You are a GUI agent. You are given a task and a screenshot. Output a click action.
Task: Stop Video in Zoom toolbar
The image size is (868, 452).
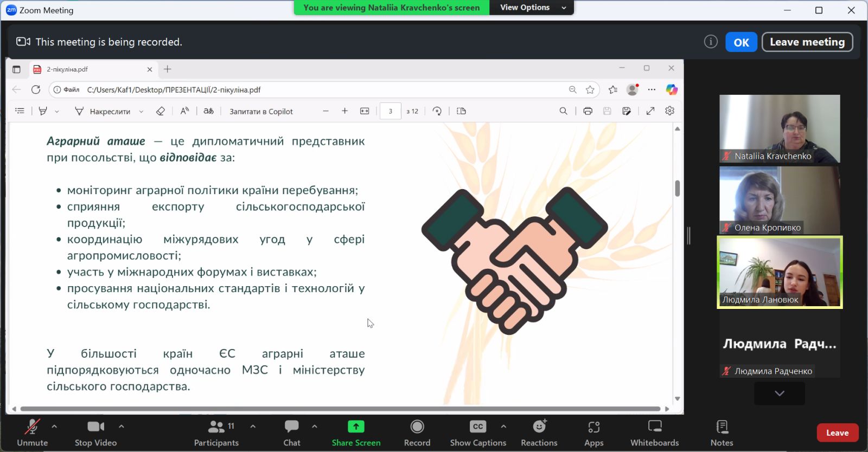[95, 433]
